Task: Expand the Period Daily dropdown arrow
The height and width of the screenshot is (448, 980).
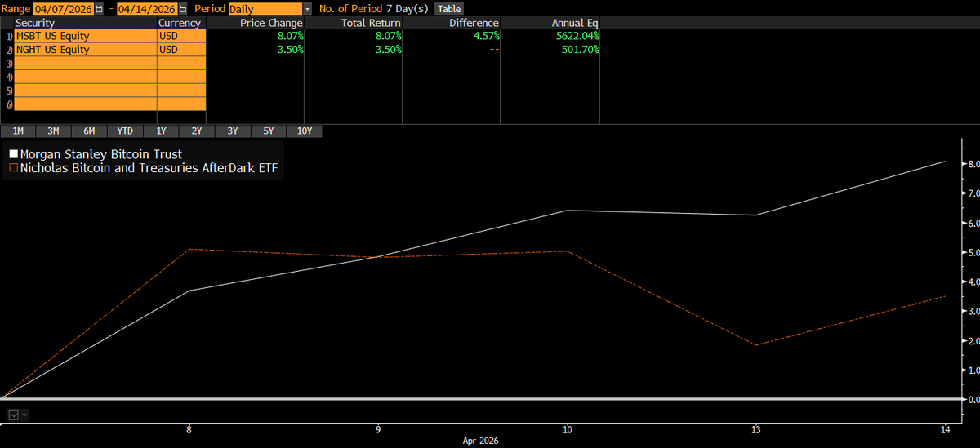Action: 306,8
